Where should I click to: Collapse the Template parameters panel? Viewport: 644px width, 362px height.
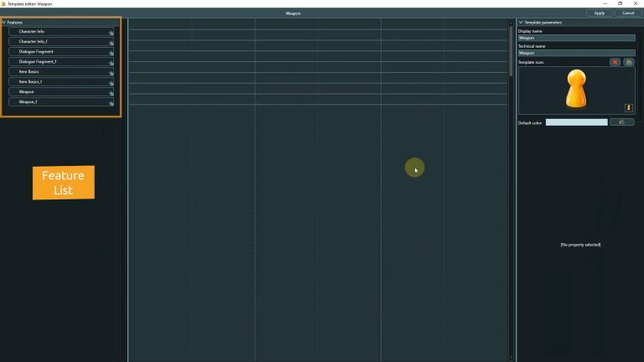[521, 22]
